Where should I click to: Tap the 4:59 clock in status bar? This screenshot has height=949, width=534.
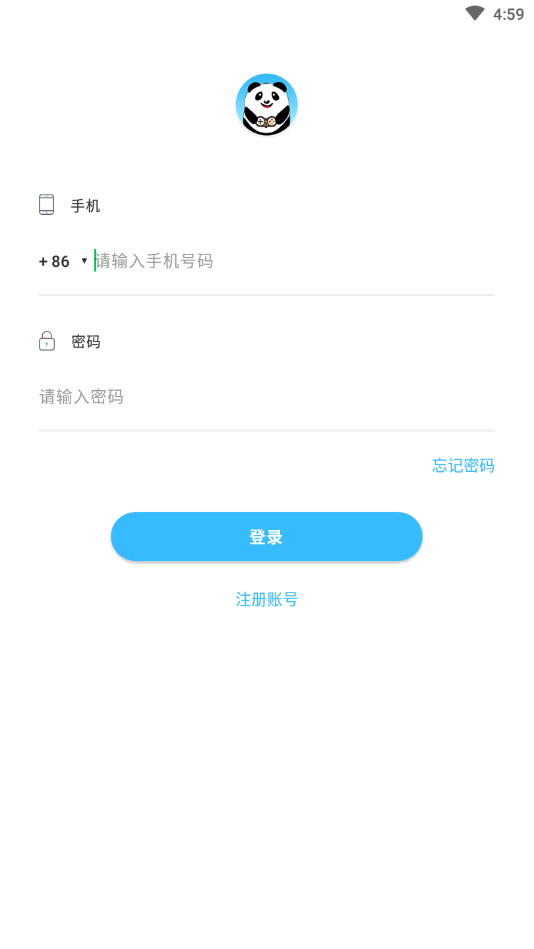tap(509, 14)
